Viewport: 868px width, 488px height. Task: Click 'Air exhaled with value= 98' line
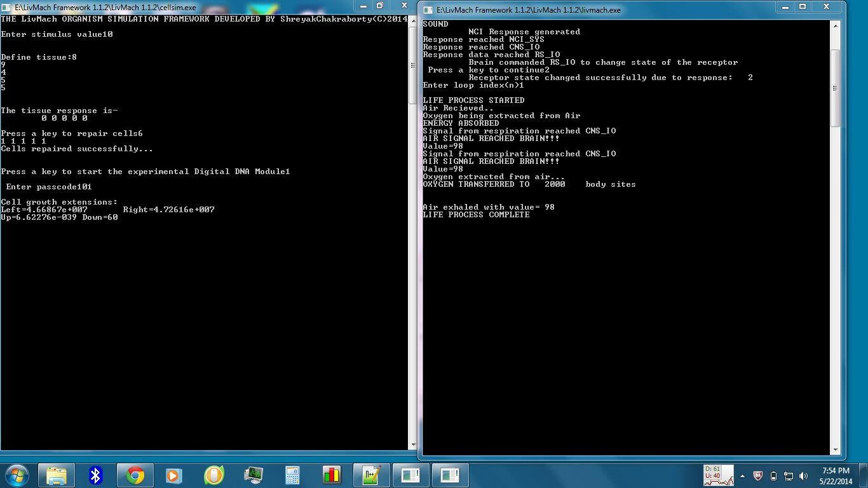tap(489, 207)
